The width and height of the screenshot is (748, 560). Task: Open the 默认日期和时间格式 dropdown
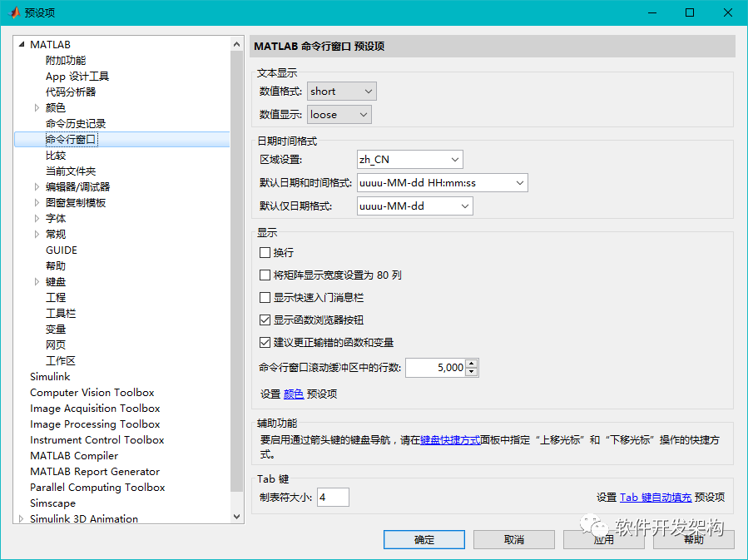coord(442,183)
